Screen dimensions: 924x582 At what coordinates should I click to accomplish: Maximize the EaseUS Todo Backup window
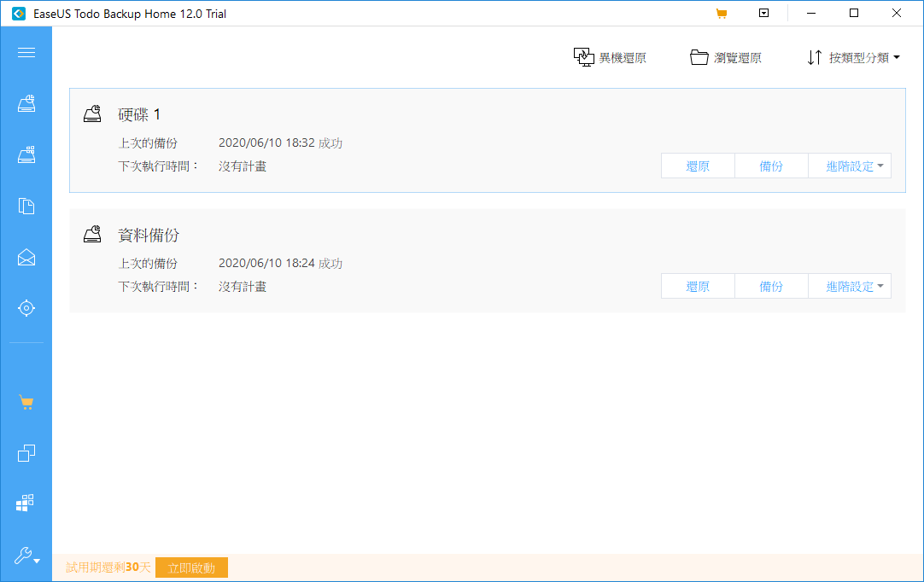[854, 13]
